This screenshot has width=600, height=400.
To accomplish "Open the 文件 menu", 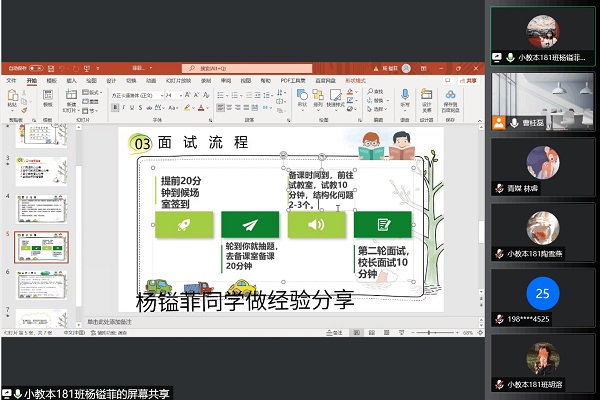I will pyautogui.click(x=11, y=80).
